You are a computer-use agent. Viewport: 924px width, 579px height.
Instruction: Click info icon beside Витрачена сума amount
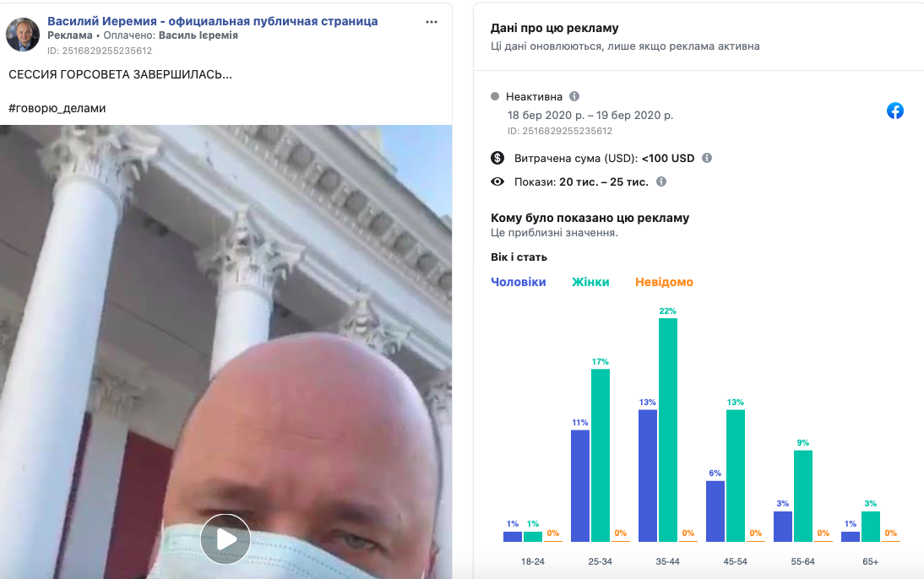pyautogui.click(x=707, y=158)
